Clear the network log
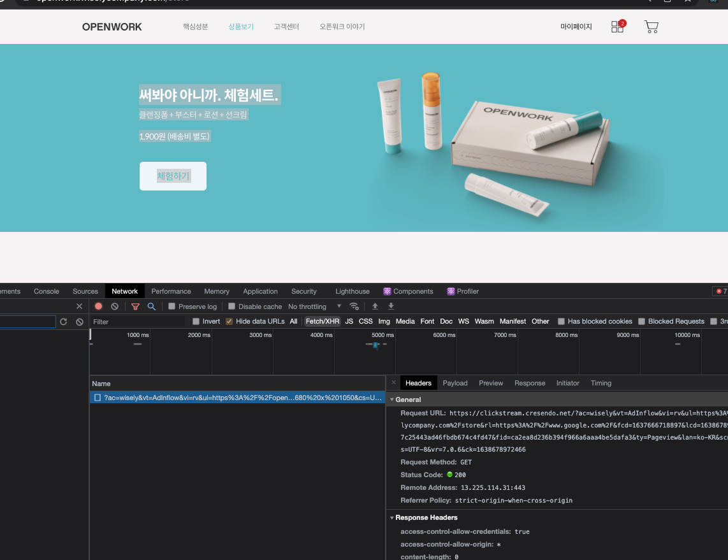The width and height of the screenshot is (728, 560). 115,306
